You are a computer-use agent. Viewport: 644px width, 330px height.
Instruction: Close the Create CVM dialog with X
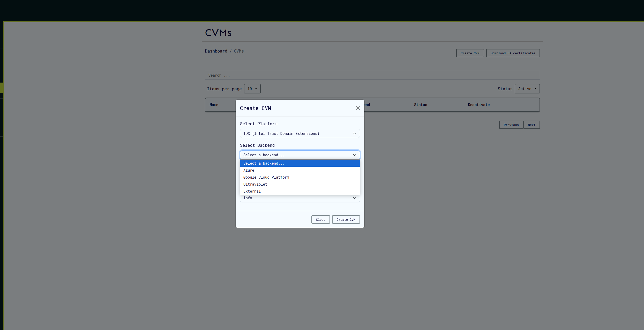point(358,108)
